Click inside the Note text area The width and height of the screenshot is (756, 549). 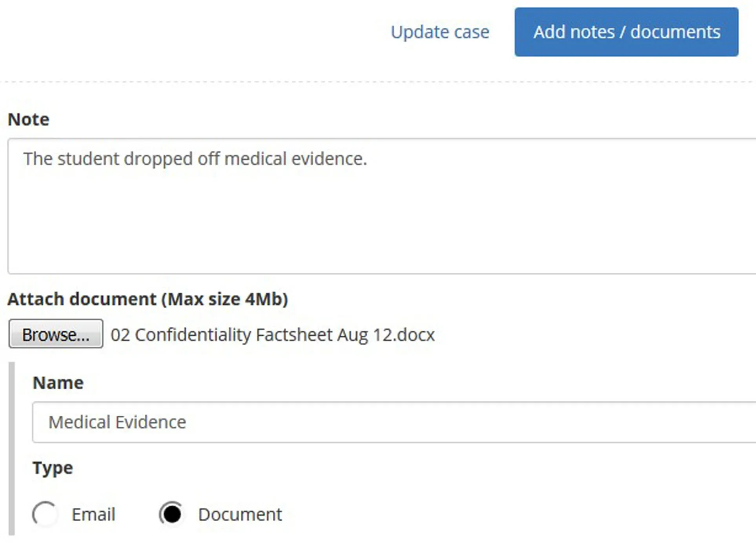click(x=353, y=204)
